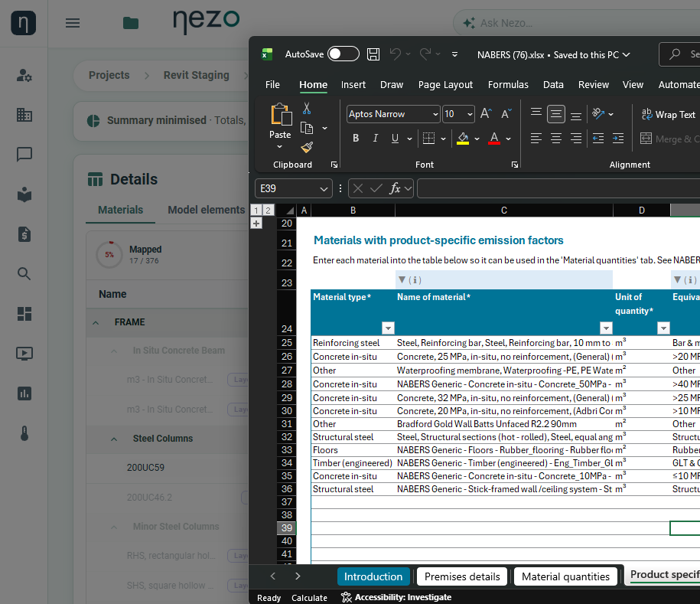Collapse the FRAME group in Nezo
This screenshot has width=700, height=604.
96,322
